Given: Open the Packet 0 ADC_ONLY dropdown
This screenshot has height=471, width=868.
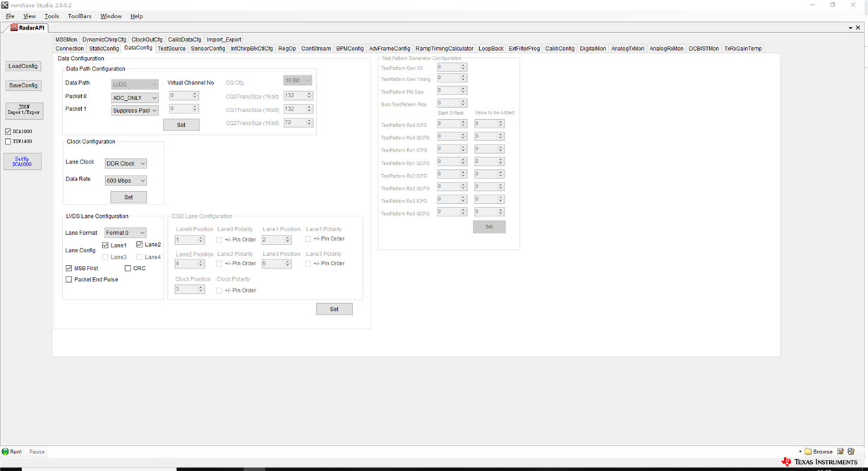Looking at the screenshot, I should (135, 98).
